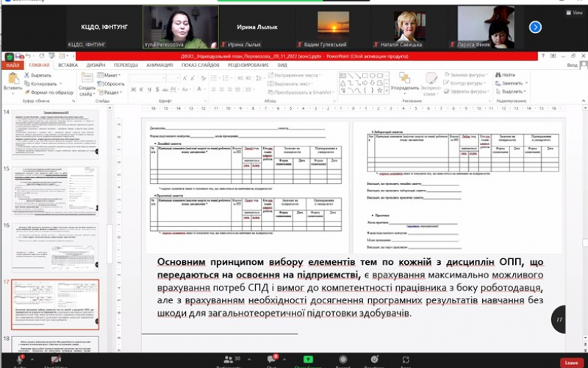Click Cut (Вырезать) in the ribbon

pyautogui.click(x=40, y=75)
